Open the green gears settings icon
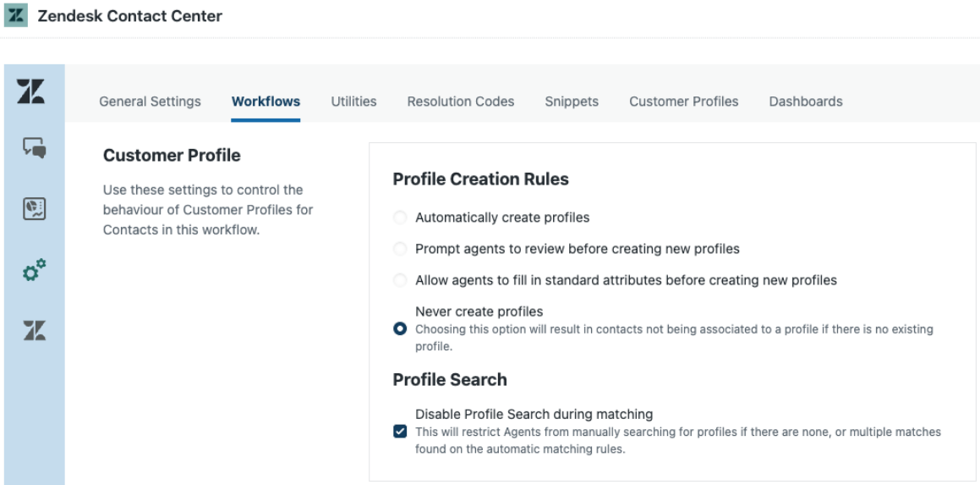The height and width of the screenshot is (485, 980). pyautogui.click(x=35, y=270)
